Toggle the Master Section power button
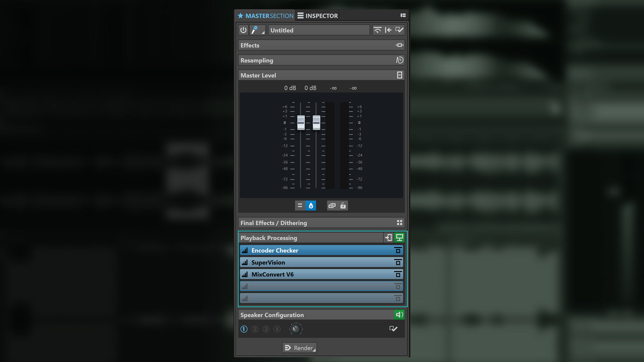 [x=243, y=30]
